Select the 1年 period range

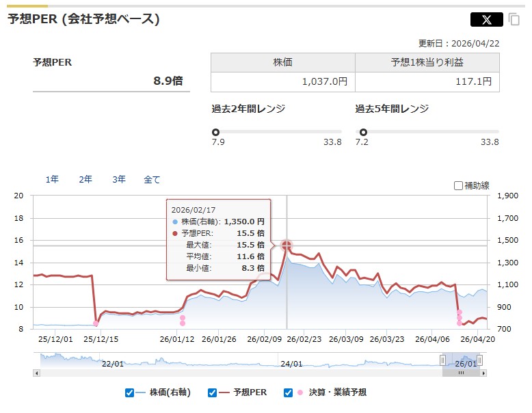52,180
